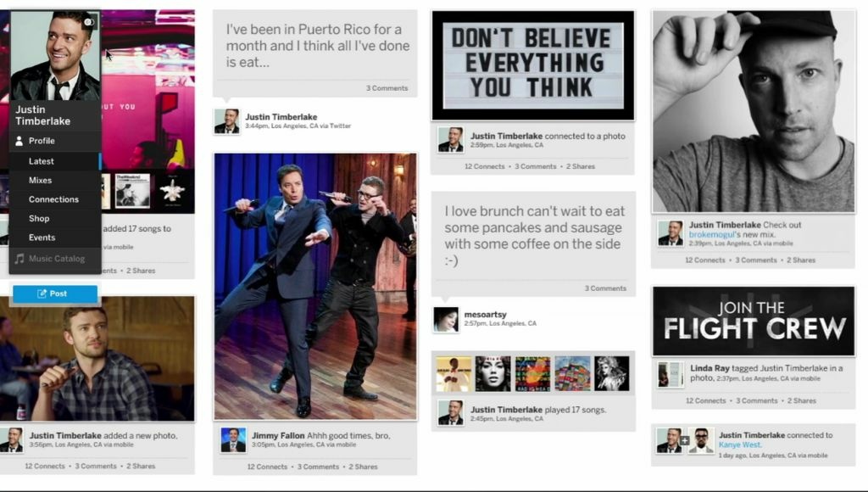This screenshot has width=868, height=492.
Task: Open the mesoartsy username link
Action: (485, 315)
